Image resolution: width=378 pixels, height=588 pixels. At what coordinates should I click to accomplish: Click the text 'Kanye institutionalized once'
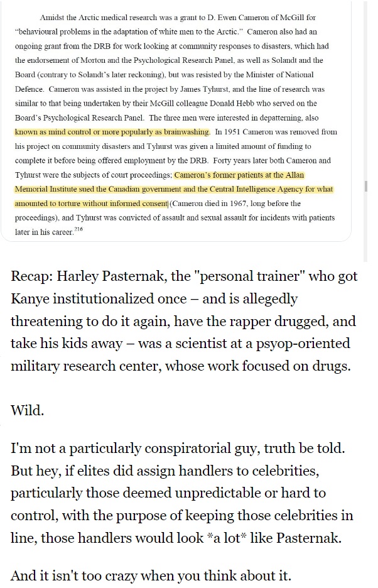coord(99,299)
